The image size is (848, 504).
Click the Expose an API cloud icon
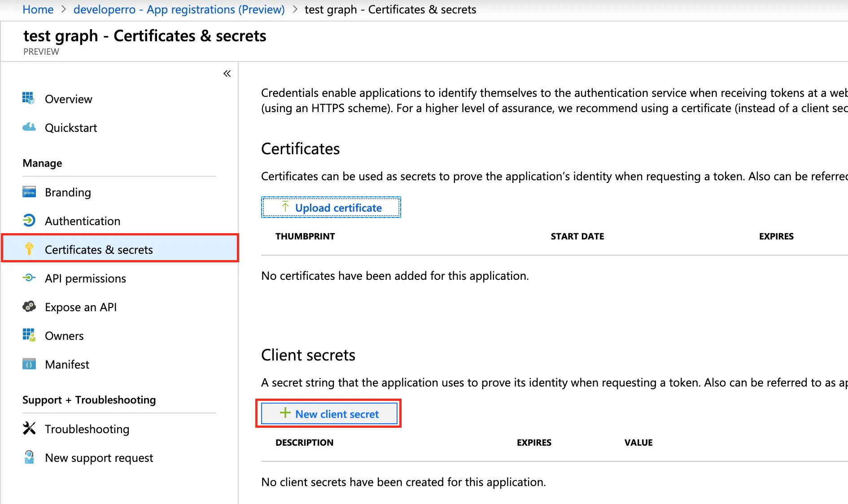pos(29,307)
